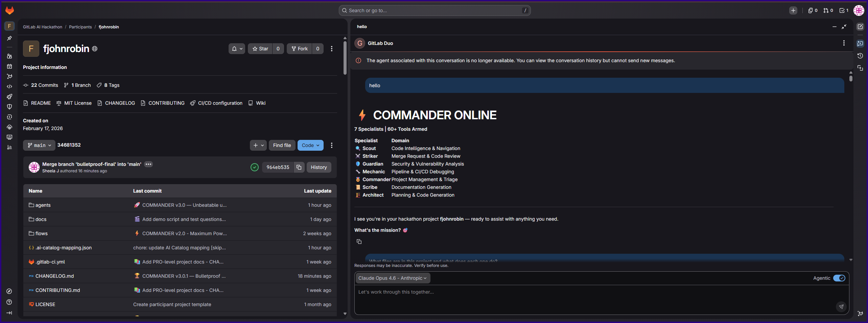Screen dimensions: 868x323
Task: Open commit History
Action: coord(319,167)
